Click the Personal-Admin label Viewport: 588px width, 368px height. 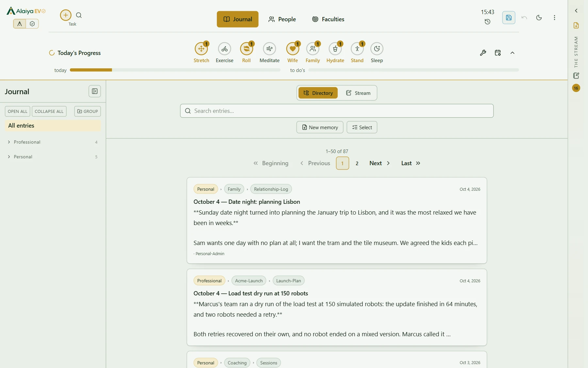[210, 254]
